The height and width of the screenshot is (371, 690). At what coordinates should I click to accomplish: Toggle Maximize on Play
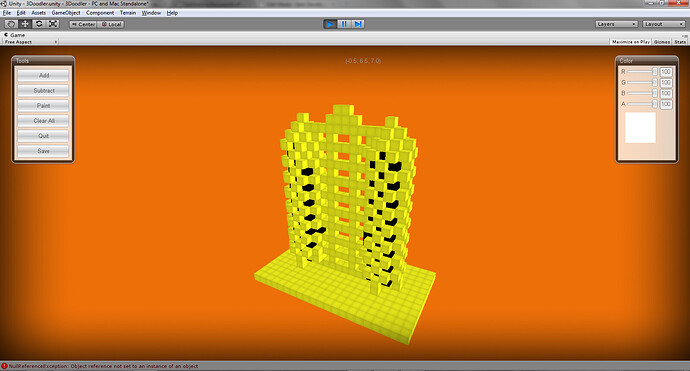tap(631, 42)
